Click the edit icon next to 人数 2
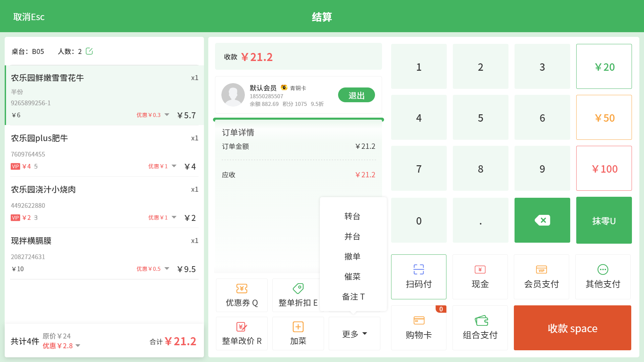644x362 pixels. tap(89, 51)
